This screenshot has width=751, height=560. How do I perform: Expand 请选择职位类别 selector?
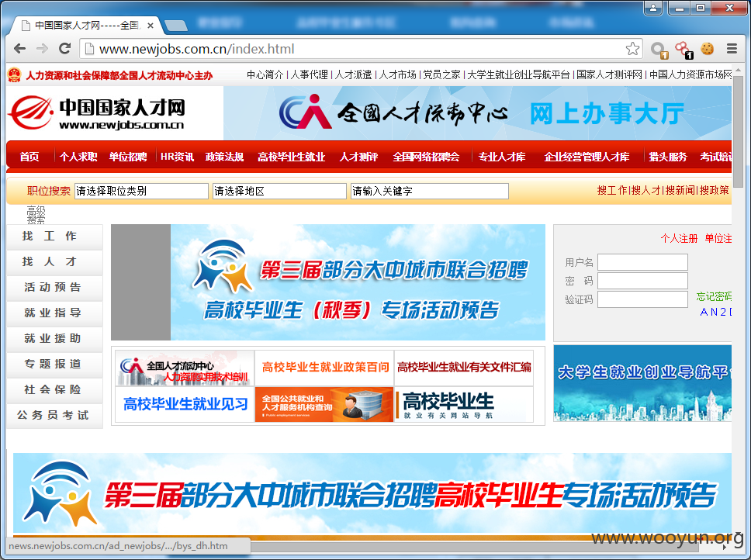(141, 191)
